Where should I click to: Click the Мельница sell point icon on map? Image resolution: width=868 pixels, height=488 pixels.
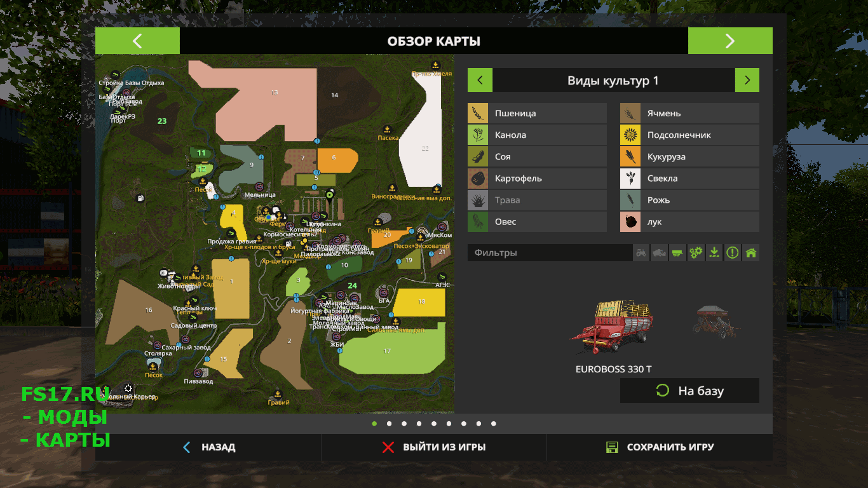click(x=260, y=186)
